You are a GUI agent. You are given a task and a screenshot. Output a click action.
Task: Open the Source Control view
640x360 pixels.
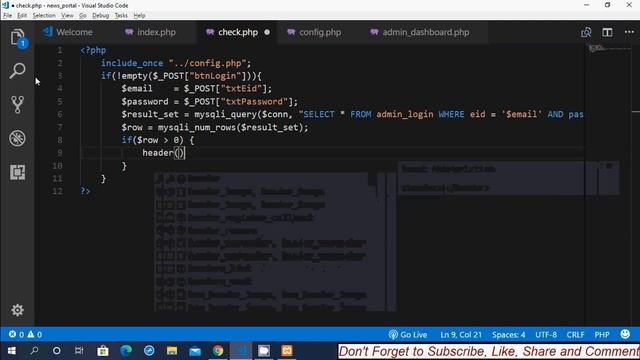[x=17, y=104]
